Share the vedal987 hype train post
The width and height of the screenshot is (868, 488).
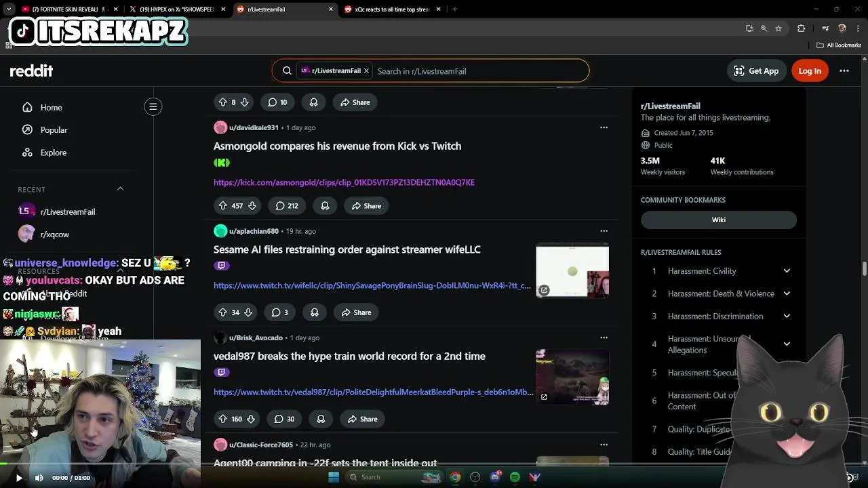363,419
